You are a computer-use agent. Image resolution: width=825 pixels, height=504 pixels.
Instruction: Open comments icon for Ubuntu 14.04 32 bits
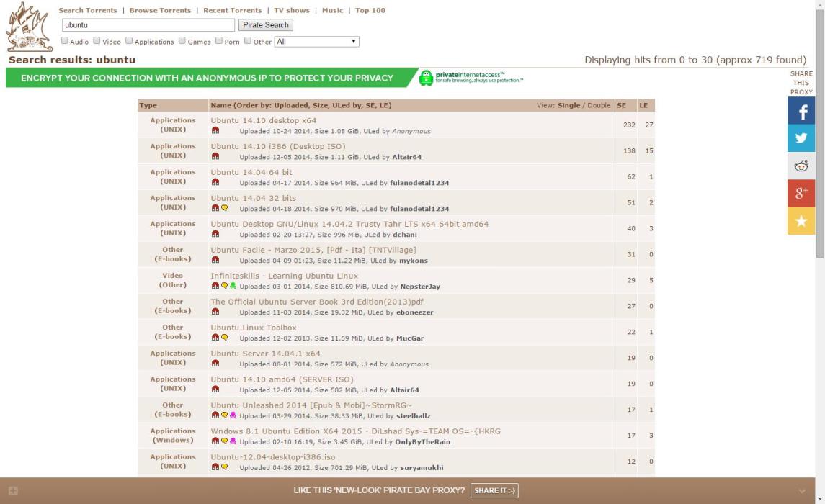tap(224, 208)
